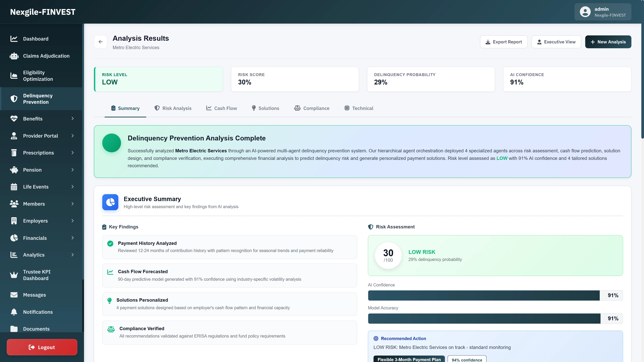Expand the Analytics sidebar section
This screenshot has height=362, width=644.
[x=72, y=255]
